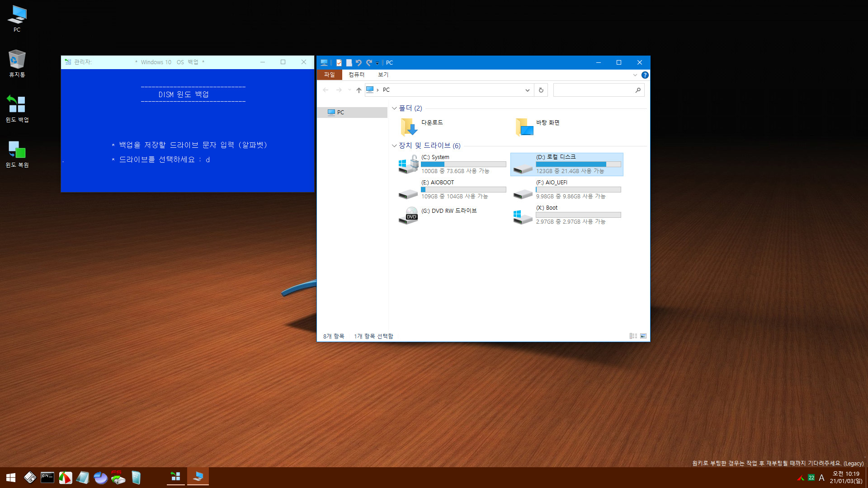Select the (X:) Boot drive
The image size is (868, 488).
pos(567,215)
